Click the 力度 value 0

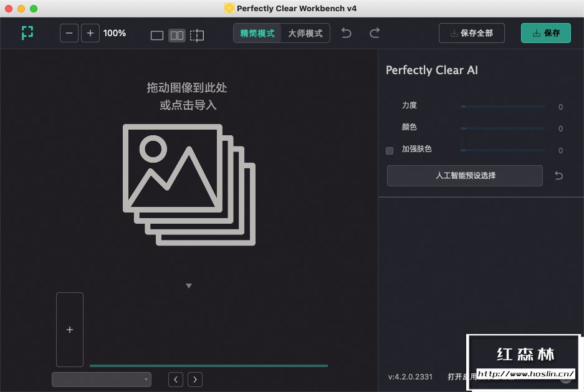click(560, 107)
